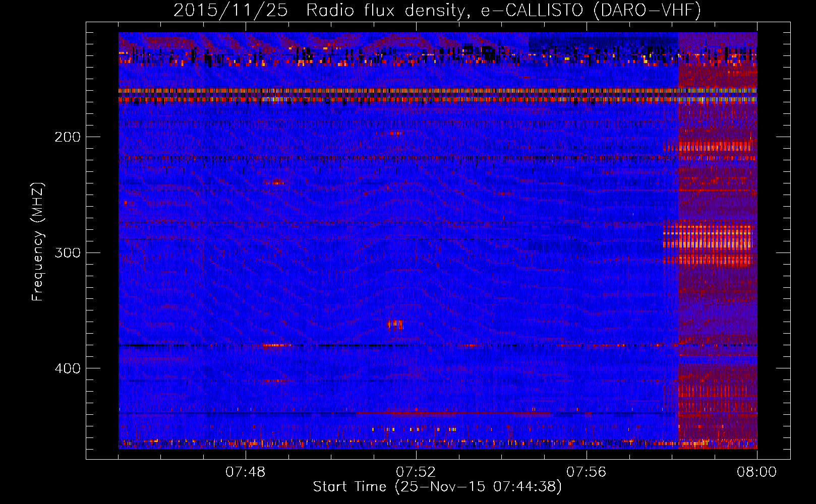The image size is (816, 504).
Task: Select the "Frequency (MHZ)" axis label
Action: click(38, 242)
